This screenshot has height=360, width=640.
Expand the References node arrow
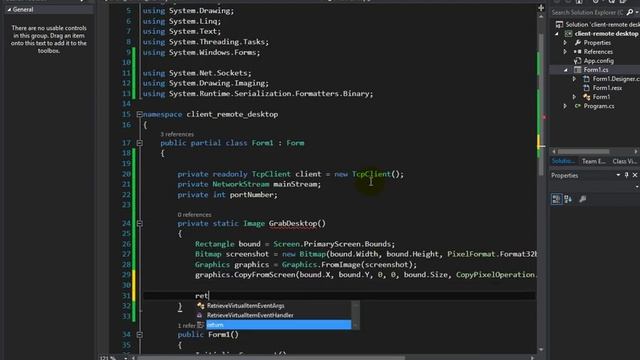[x=565, y=52]
